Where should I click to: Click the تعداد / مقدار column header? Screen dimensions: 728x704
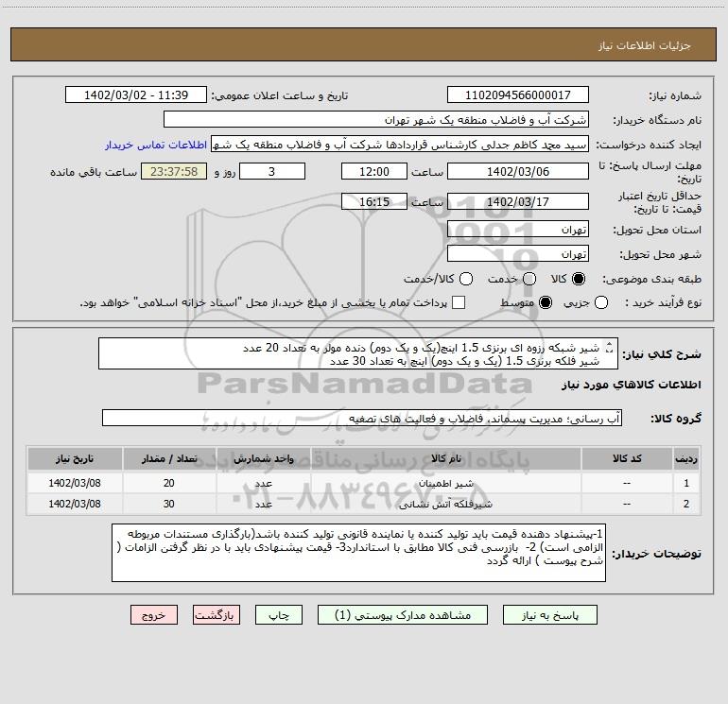click(169, 458)
